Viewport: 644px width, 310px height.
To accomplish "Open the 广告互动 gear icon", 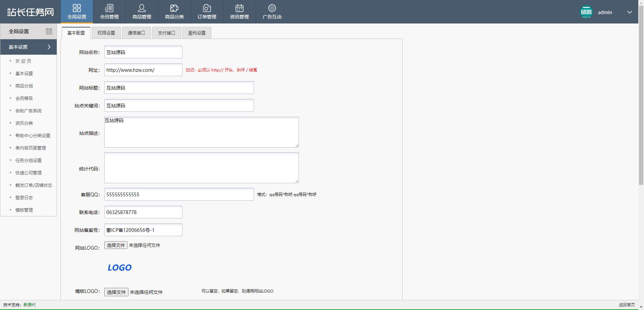I will (x=272, y=8).
